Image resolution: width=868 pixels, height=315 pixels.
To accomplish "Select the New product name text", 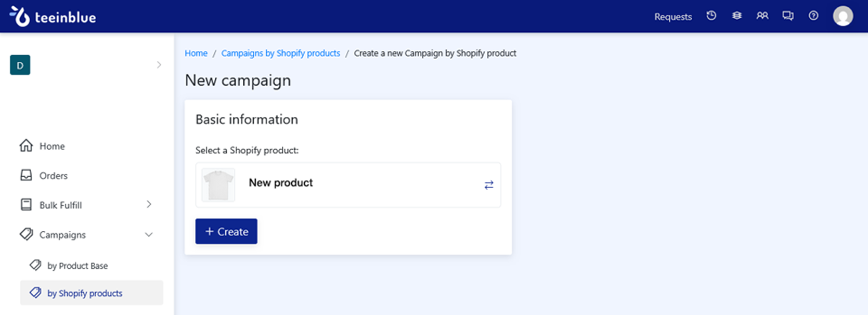I will coord(281,182).
